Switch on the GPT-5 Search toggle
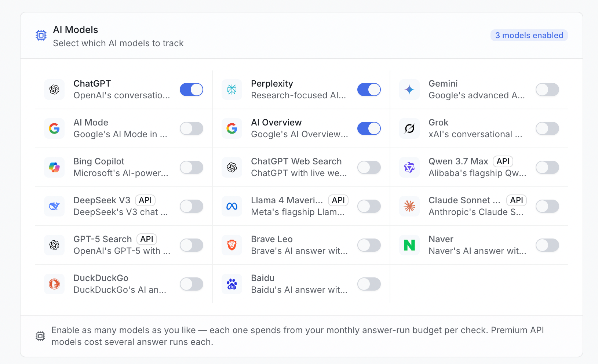The height and width of the screenshot is (364, 598). point(192,245)
